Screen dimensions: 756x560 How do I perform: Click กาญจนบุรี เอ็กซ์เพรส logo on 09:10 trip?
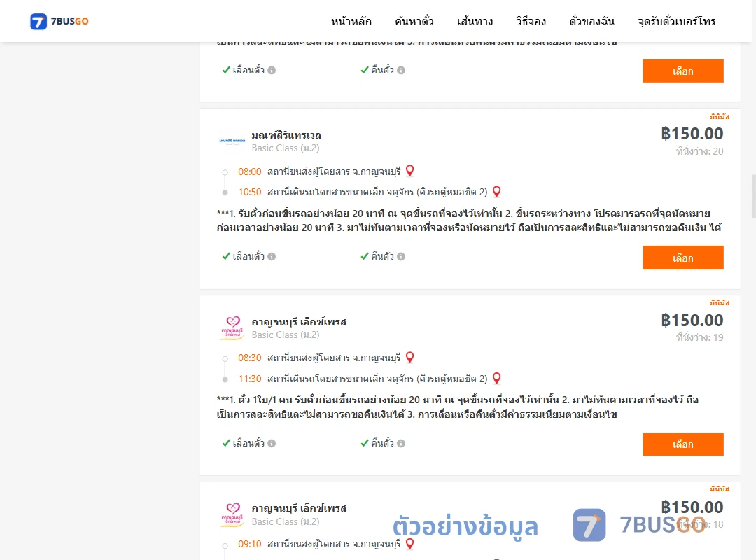[x=232, y=514]
